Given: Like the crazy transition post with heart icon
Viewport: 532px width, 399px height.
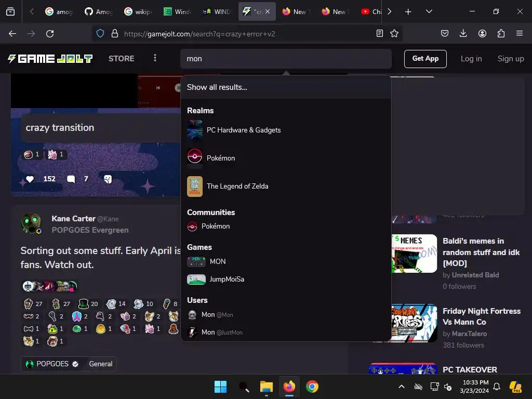Looking at the screenshot, I should (30, 179).
